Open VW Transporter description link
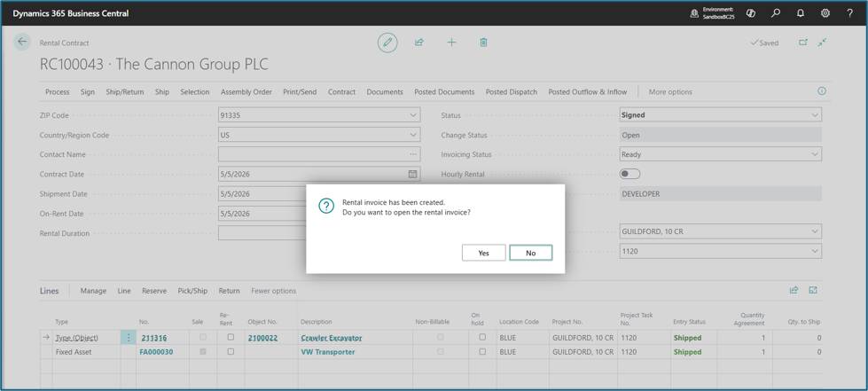The width and height of the screenshot is (868, 391). coord(328,352)
